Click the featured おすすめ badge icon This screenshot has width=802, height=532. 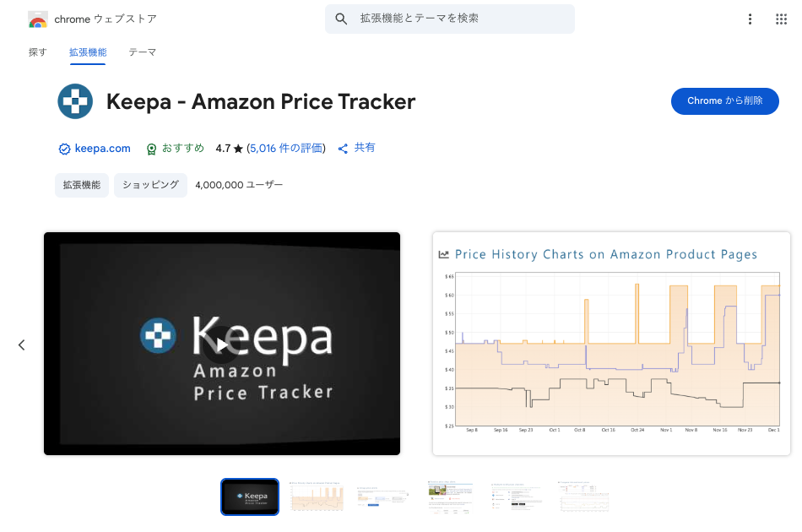coord(151,149)
